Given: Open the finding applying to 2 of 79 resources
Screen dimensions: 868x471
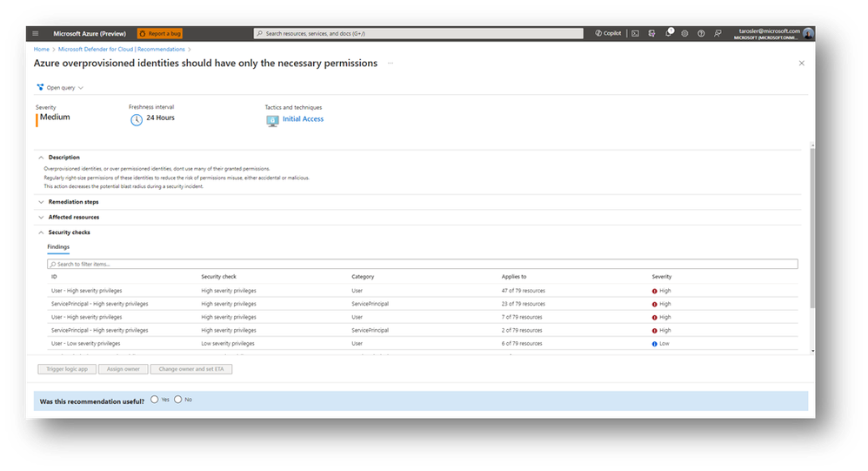Looking at the screenshot, I should 423,330.
